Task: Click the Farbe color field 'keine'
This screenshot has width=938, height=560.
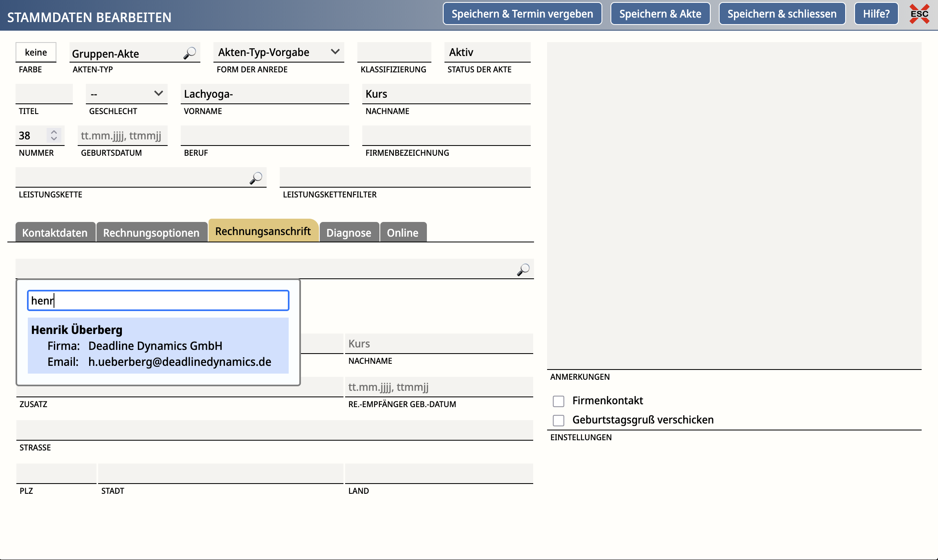Action: (36, 52)
